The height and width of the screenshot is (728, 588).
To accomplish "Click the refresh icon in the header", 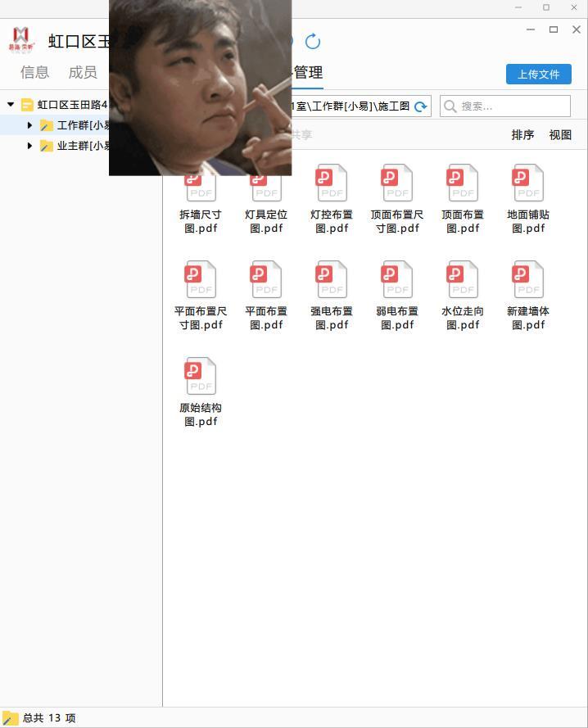I will pyautogui.click(x=312, y=42).
